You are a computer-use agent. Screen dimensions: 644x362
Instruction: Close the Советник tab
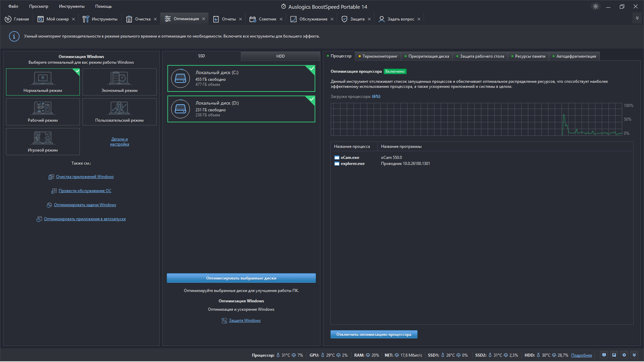pos(281,19)
